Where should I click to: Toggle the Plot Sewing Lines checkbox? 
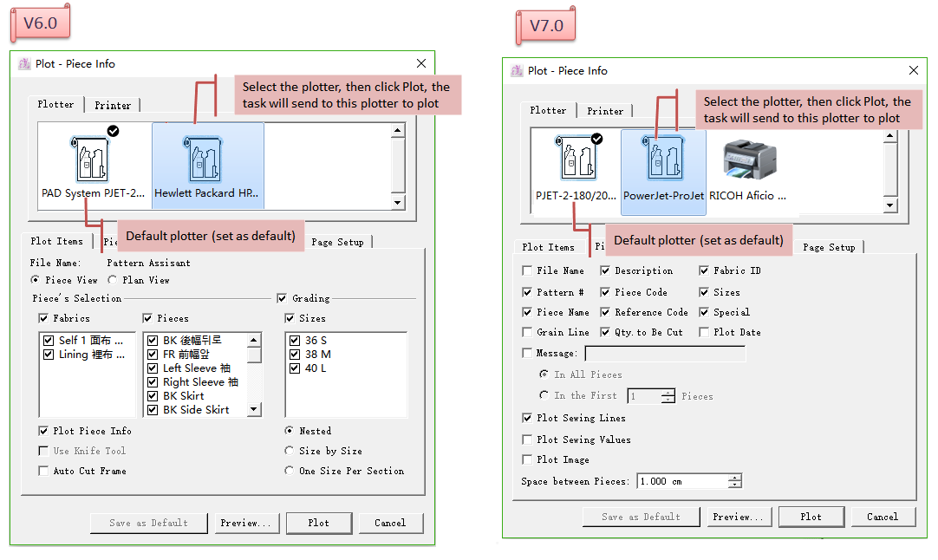click(527, 419)
